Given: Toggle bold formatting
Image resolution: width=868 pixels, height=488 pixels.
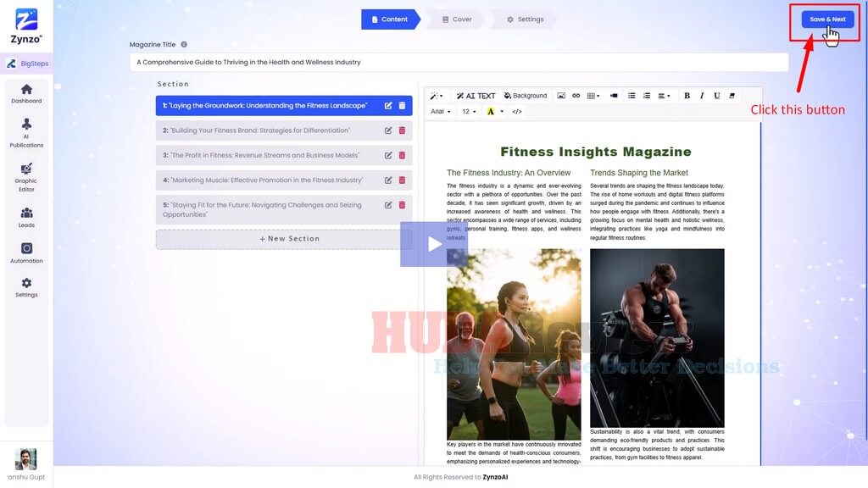Looking at the screenshot, I should tap(687, 96).
